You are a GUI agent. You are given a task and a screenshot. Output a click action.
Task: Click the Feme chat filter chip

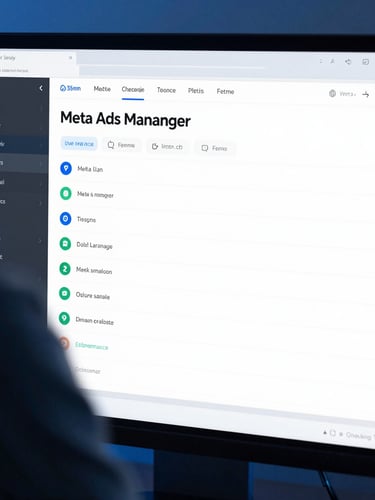(215, 148)
